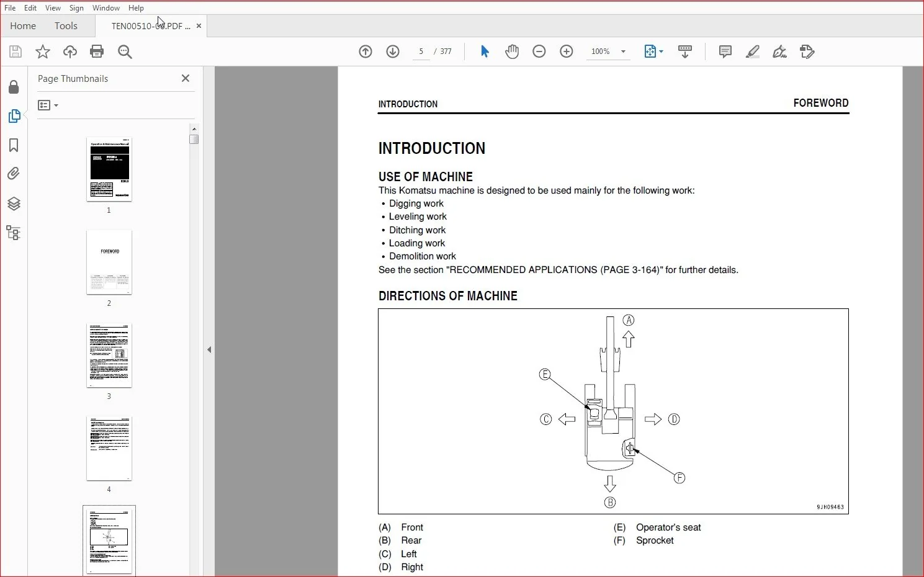Click the 'Front' legend entry
Image resolution: width=924 pixels, height=577 pixels.
point(412,527)
